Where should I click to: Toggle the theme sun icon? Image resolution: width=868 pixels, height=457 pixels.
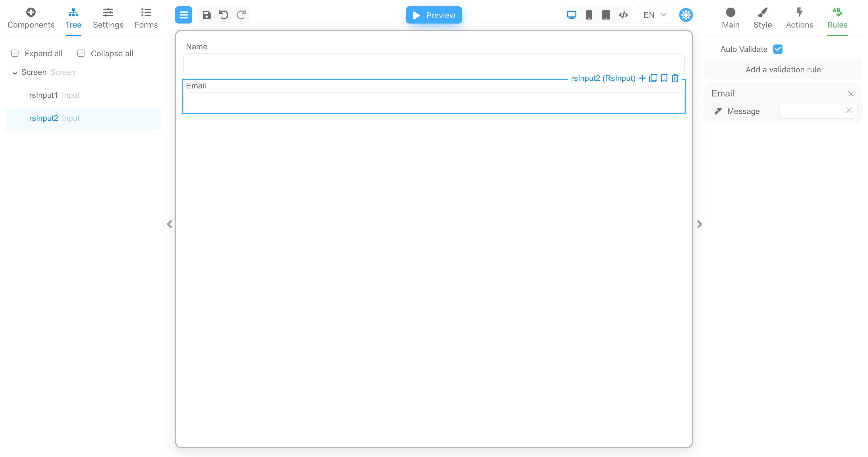[x=686, y=15]
